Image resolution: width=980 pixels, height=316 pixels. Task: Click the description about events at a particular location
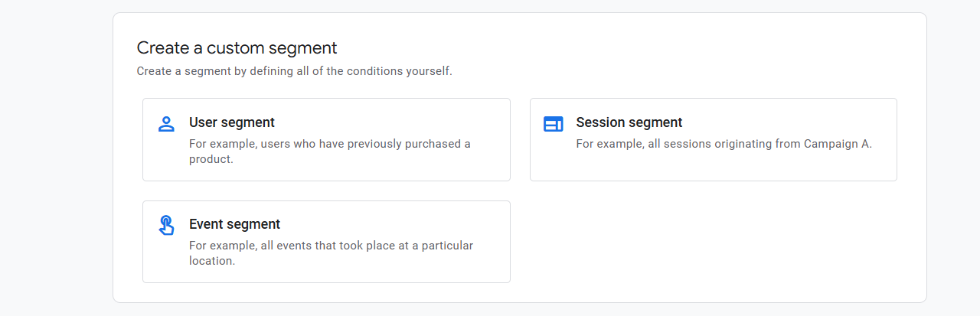[x=331, y=253]
